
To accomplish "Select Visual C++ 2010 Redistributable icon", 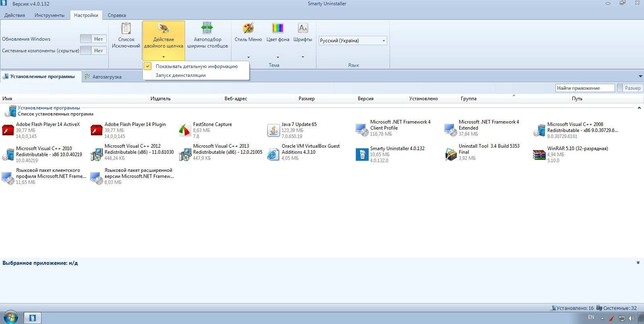I will (x=8, y=155).
